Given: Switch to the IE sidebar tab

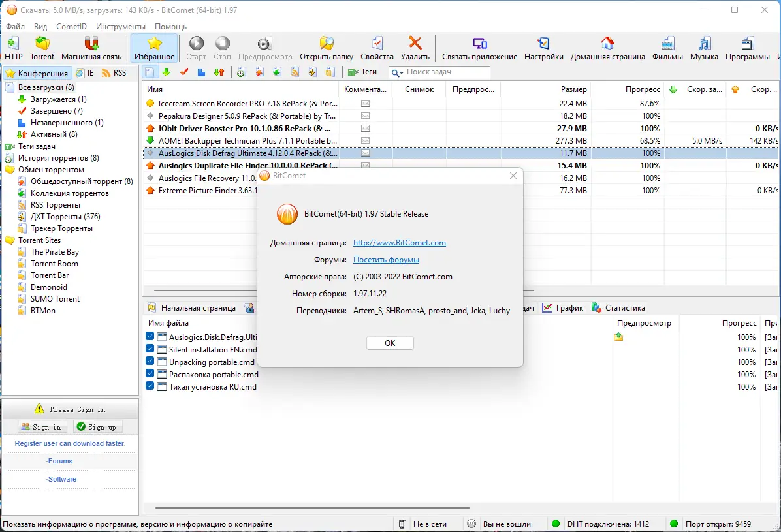Looking at the screenshot, I should pyautogui.click(x=85, y=73).
